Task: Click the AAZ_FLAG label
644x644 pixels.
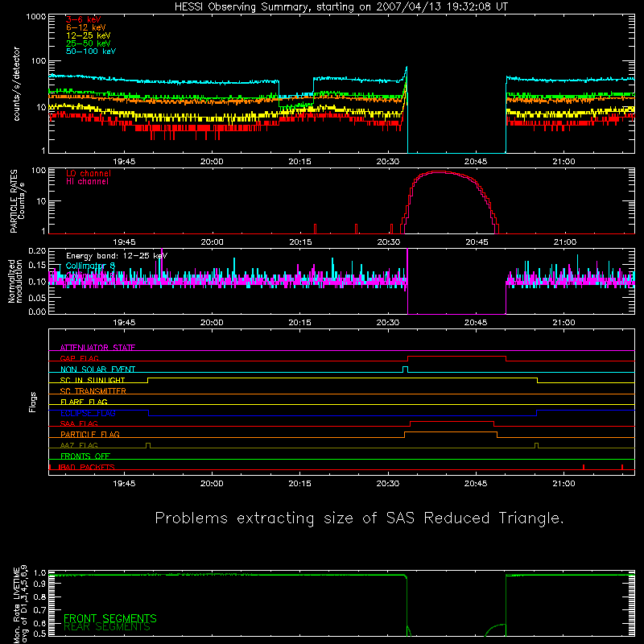Action: point(79,445)
